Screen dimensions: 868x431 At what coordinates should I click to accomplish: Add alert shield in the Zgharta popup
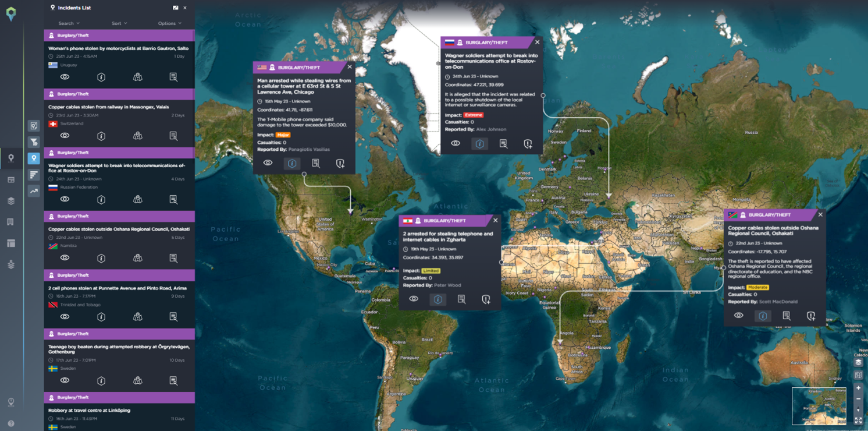coord(486,299)
